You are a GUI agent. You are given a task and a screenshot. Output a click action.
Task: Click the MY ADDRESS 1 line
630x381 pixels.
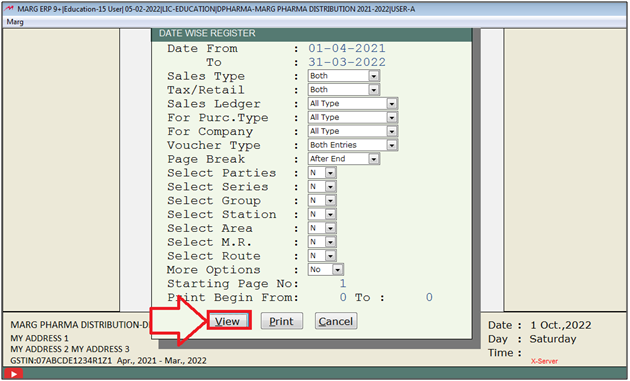(39, 338)
